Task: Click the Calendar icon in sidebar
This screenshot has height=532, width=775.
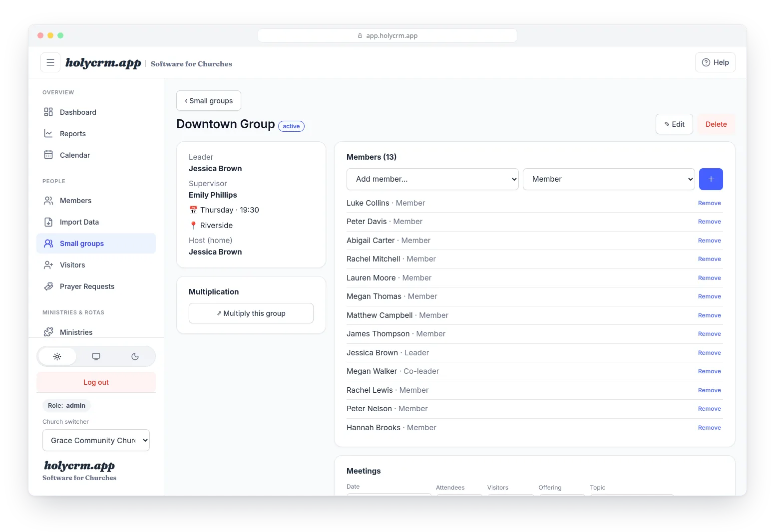Action: pos(48,155)
